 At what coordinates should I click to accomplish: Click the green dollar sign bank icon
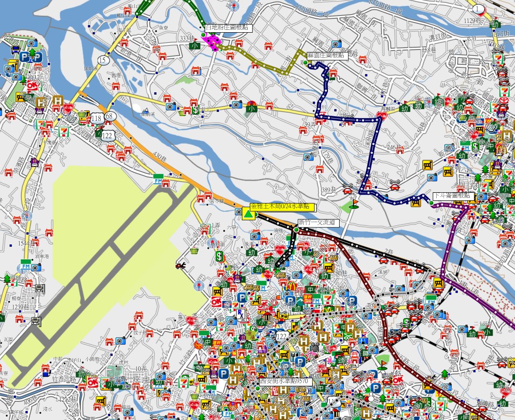tap(219, 256)
